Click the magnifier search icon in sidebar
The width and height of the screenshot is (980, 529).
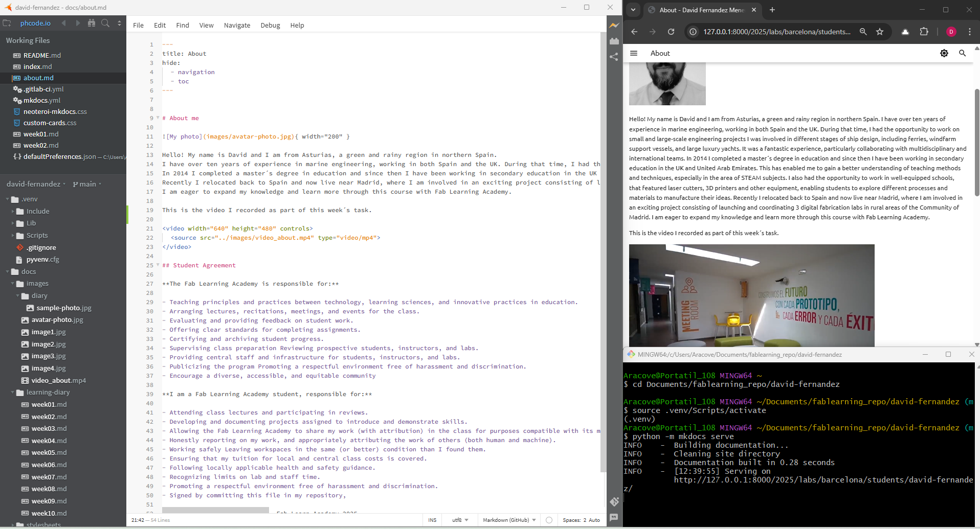pyautogui.click(x=105, y=23)
